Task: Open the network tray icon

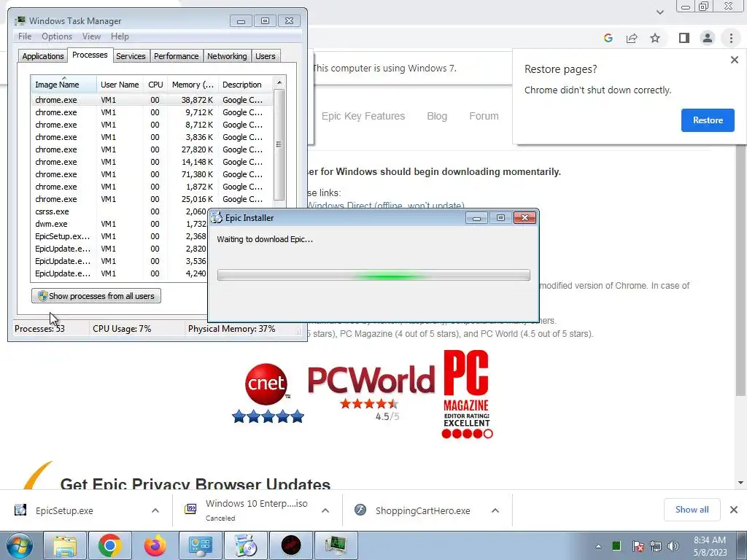Action: click(656, 546)
